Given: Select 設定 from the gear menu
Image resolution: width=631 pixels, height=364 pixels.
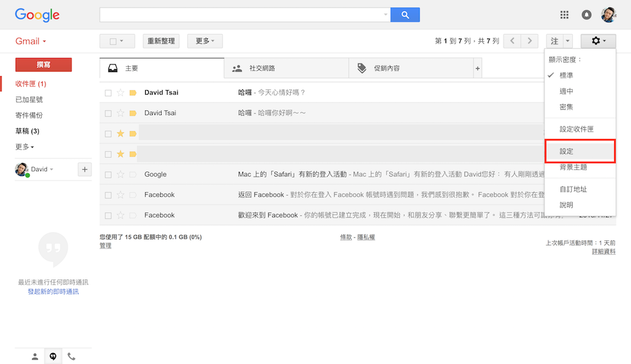Looking at the screenshot, I should point(566,152).
